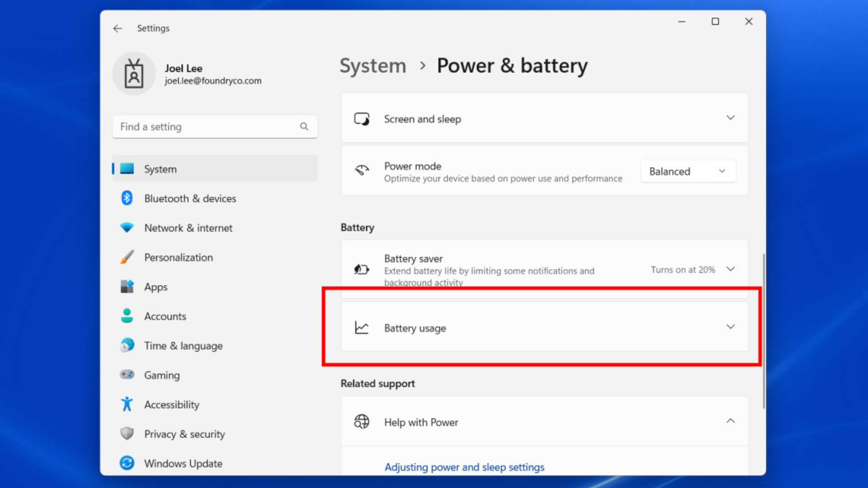Screen dimensions: 868x488
Task: Open Time & language settings
Action: click(x=183, y=346)
